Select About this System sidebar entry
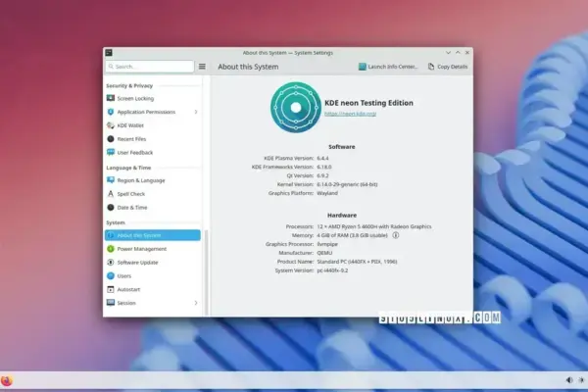Image resolution: width=588 pixels, height=392 pixels. 153,235
